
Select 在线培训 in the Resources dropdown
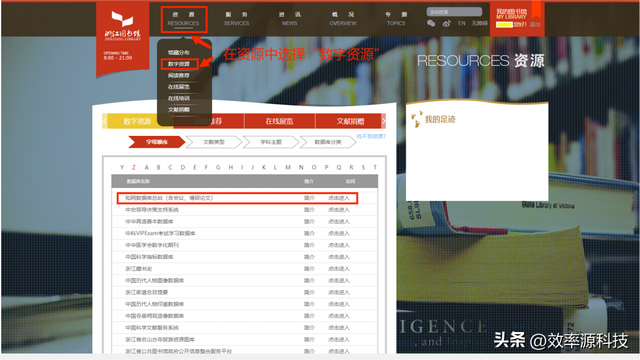(178, 98)
